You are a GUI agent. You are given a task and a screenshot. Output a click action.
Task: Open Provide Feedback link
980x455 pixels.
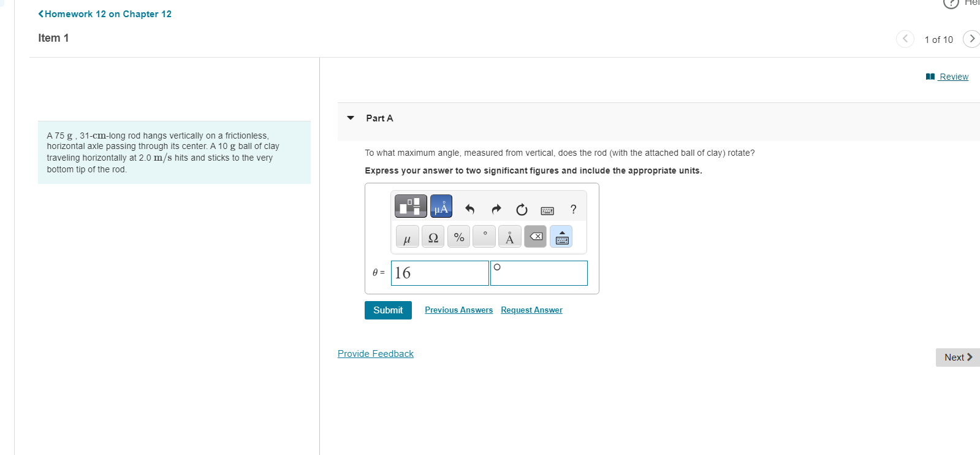376,354
